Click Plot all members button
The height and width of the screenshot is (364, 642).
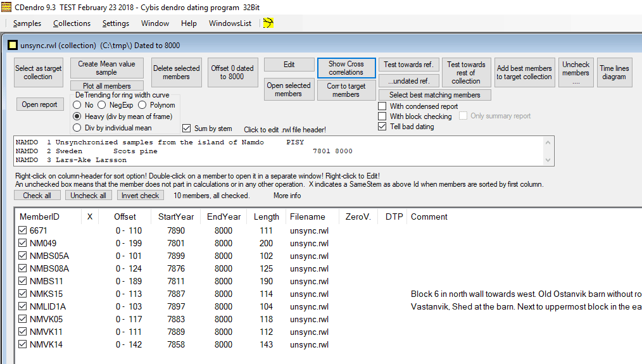pos(107,85)
